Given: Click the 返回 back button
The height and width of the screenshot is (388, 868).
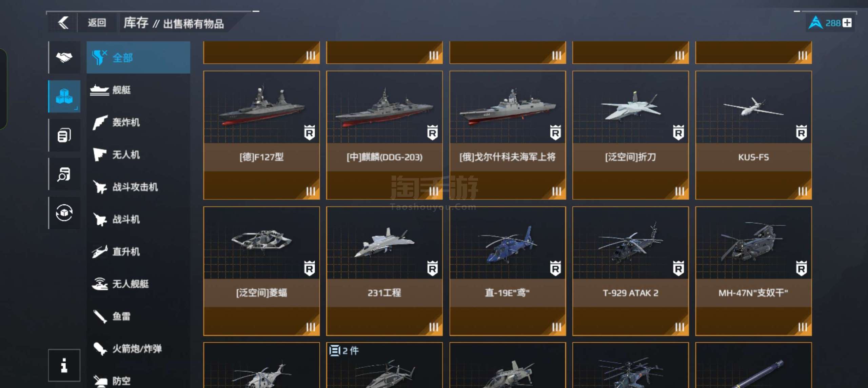Looking at the screenshot, I should (97, 23).
